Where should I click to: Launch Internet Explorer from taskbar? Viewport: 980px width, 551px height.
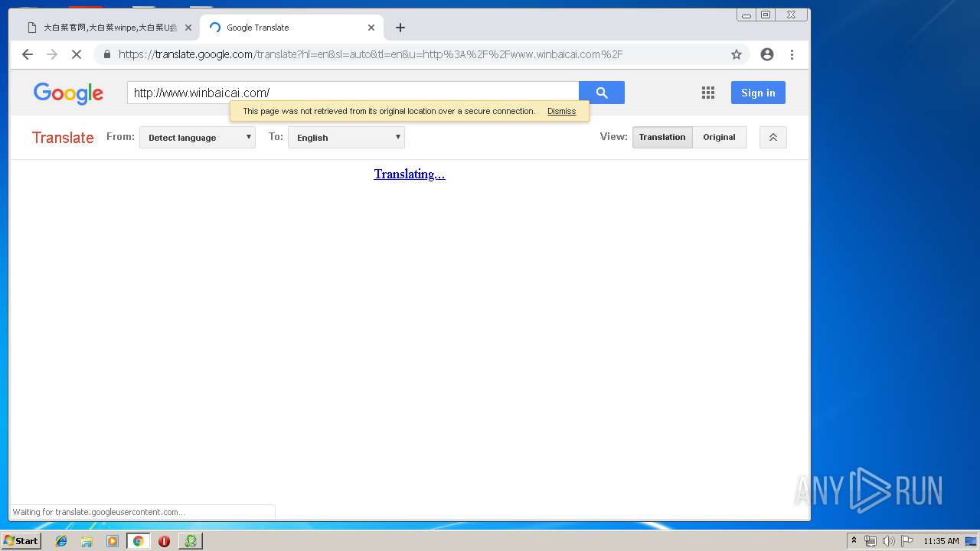[x=61, y=541]
